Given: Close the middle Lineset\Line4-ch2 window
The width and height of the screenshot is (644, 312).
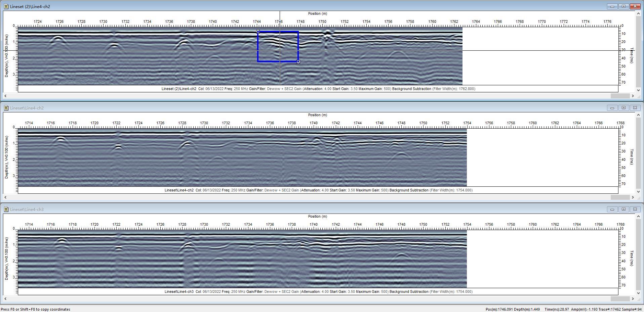Looking at the screenshot, I should [635, 108].
